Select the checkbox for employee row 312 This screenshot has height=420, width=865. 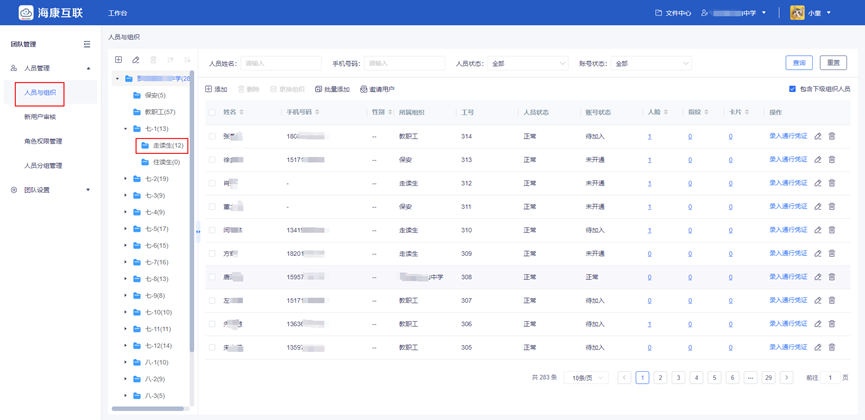coord(212,183)
